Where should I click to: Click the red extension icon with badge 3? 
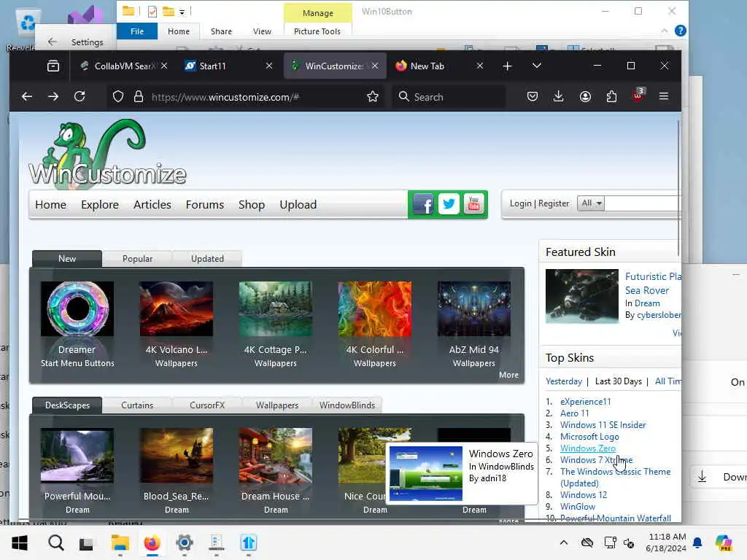click(x=638, y=96)
